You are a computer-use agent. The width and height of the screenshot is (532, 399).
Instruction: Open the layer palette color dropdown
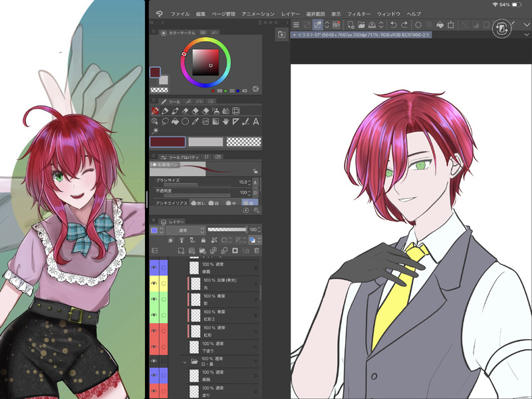tap(158, 230)
